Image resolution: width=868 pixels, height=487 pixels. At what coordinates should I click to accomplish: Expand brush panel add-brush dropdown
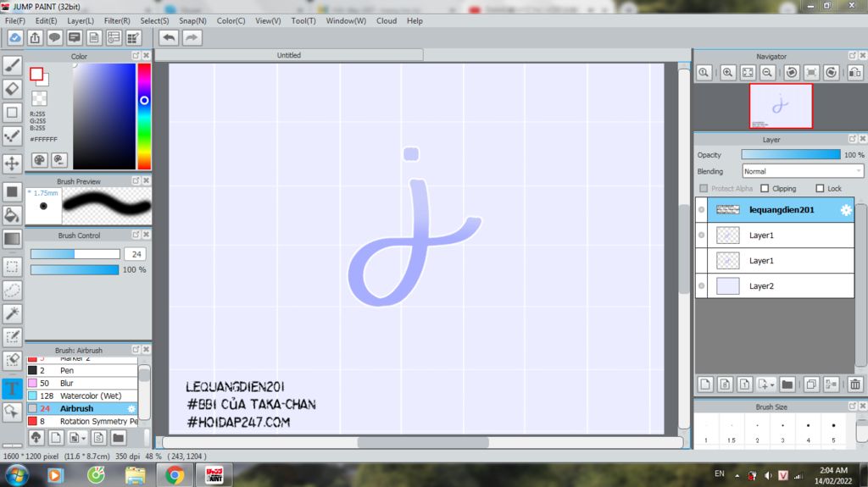pos(83,439)
